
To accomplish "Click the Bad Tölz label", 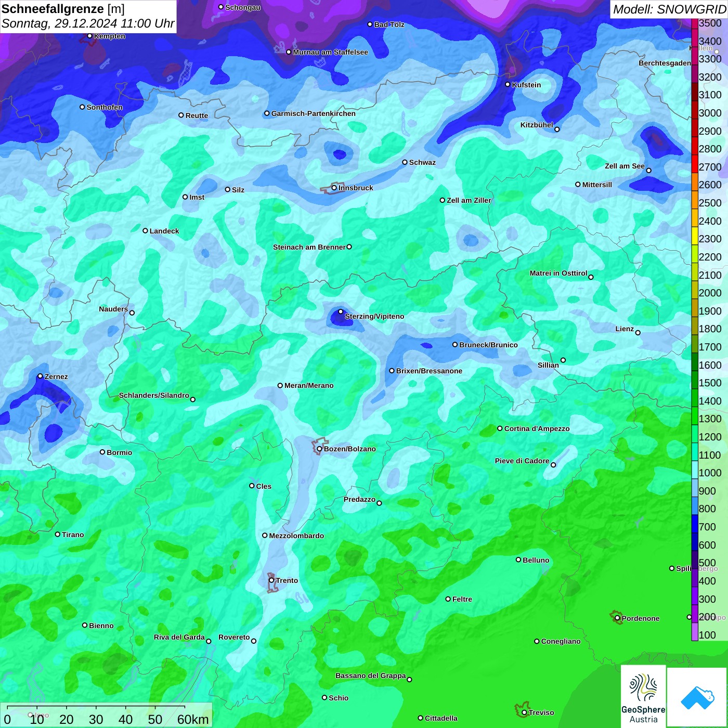I will tap(389, 24).
